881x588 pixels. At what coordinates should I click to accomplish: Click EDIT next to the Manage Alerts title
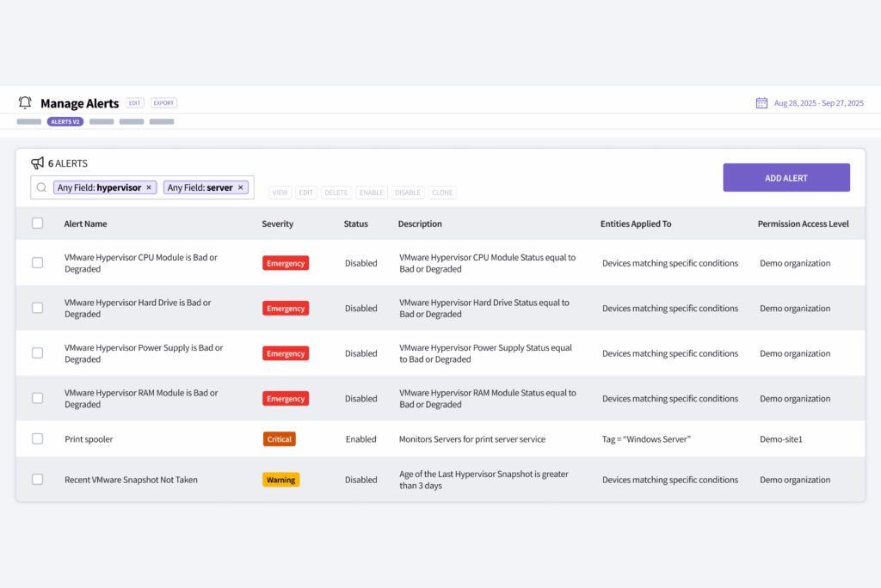pyautogui.click(x=134, y=102)
